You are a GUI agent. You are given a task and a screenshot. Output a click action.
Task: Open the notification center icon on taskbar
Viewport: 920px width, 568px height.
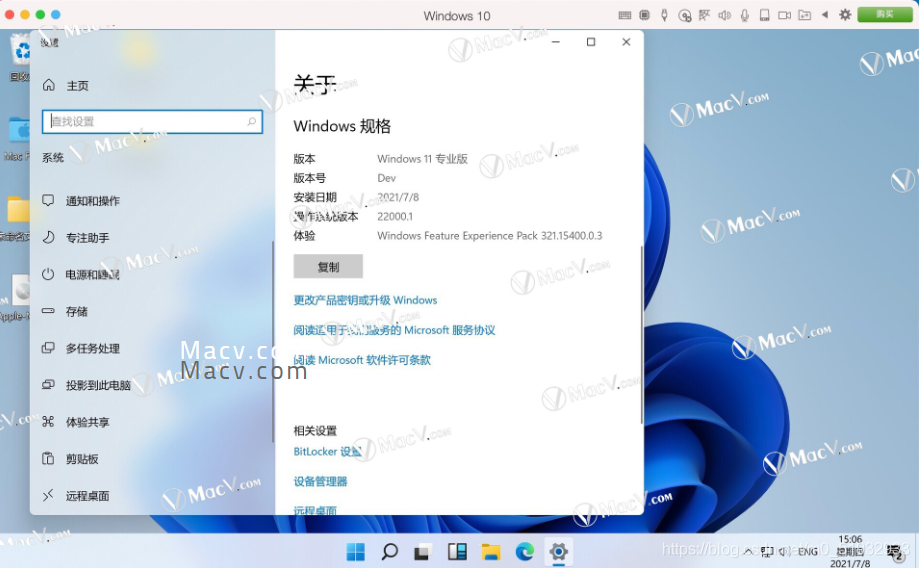896,552
